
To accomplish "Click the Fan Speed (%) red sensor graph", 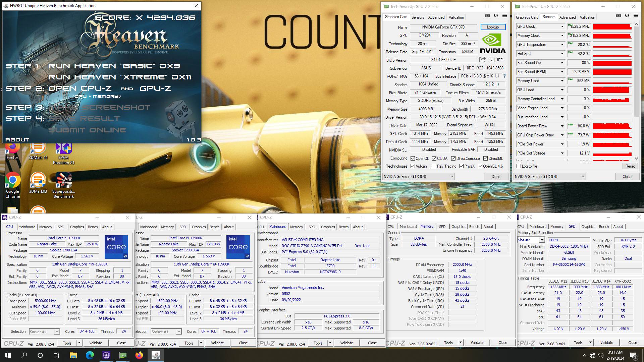I will [612, 63].
